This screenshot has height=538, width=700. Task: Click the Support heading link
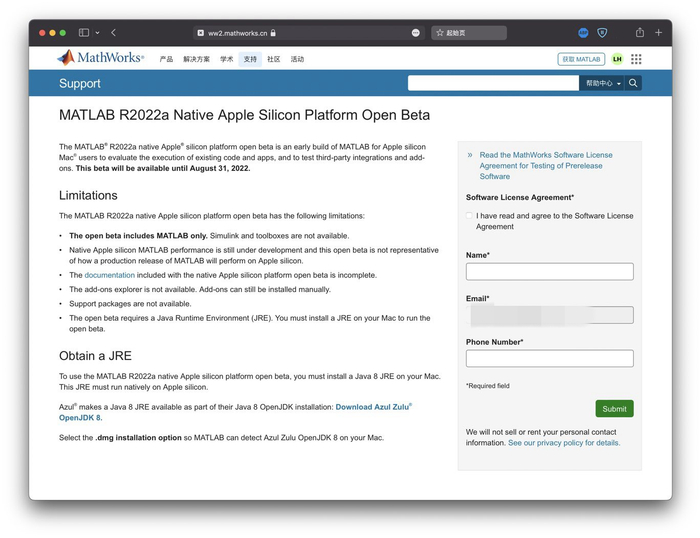click(80, 83)
